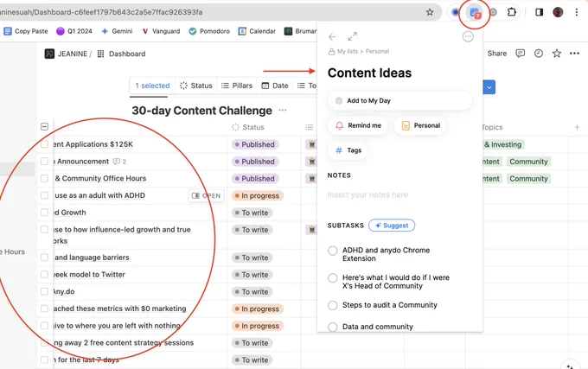Click the Dashboard breadcrumb grid icon
This screenshot has width=588, height=369.
coord(100,54)
